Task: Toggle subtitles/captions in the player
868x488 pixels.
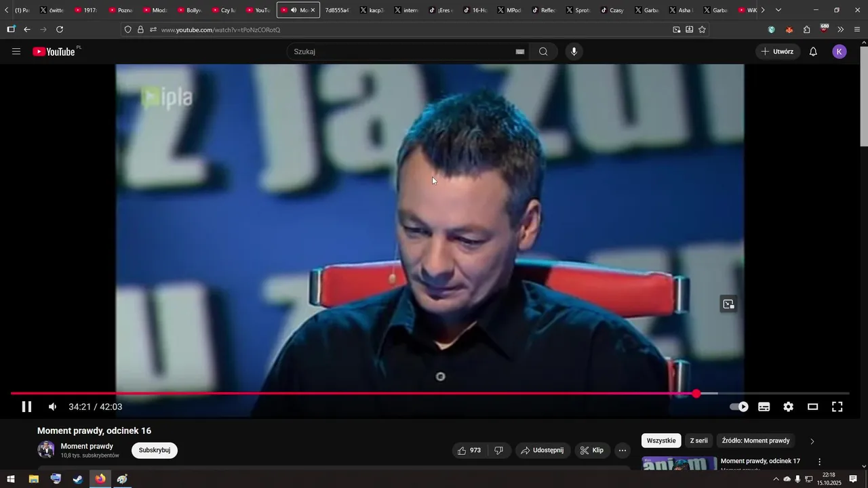Action: pyautogui.click(x=764, y=407)
